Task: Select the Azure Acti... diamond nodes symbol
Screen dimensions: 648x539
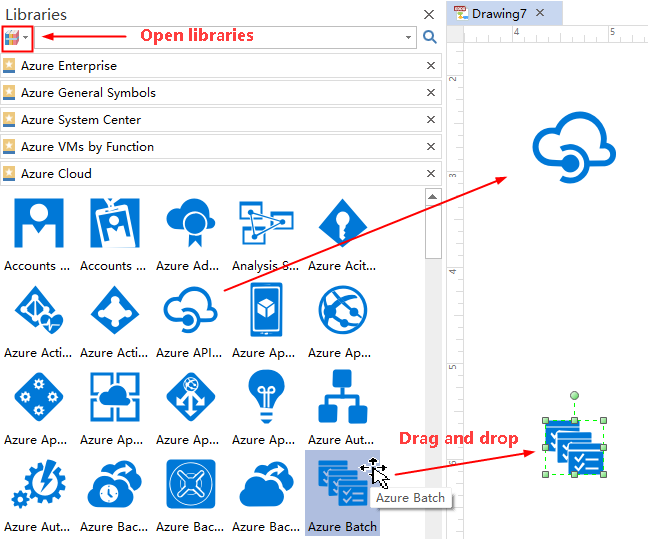Action: tap(115, 310)
